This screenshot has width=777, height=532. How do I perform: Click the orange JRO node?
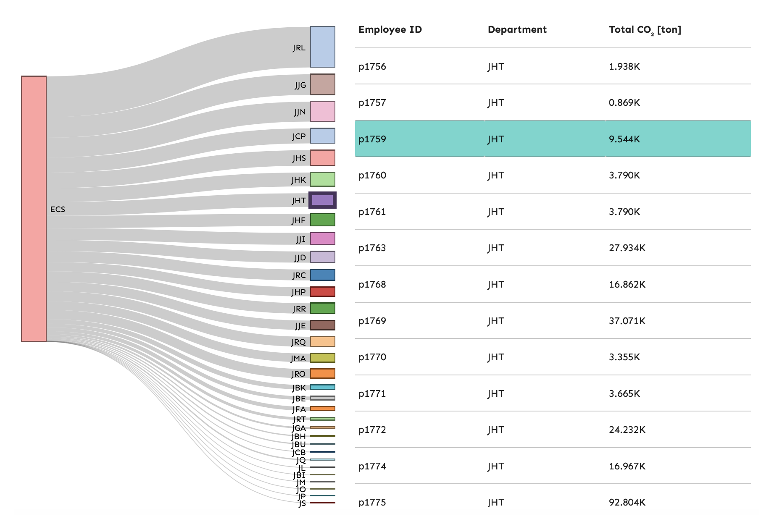click(322, 373)
